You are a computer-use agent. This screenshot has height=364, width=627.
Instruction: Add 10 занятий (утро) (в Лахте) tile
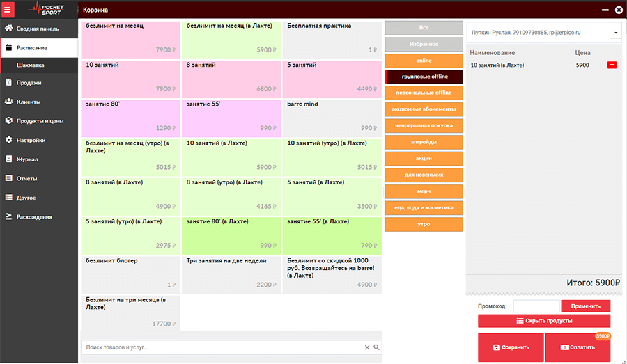click(332, 157)
